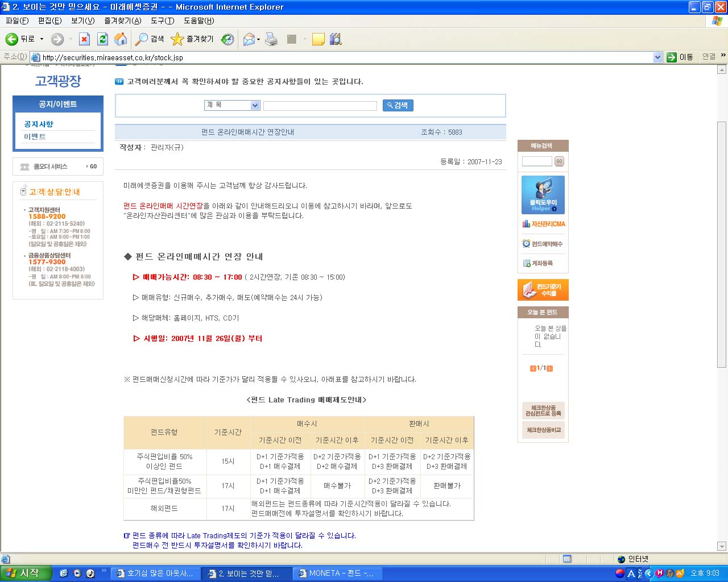This screenshot has width=728, height=582.
Task: Open browsing history icon
Action: [227, 39]
